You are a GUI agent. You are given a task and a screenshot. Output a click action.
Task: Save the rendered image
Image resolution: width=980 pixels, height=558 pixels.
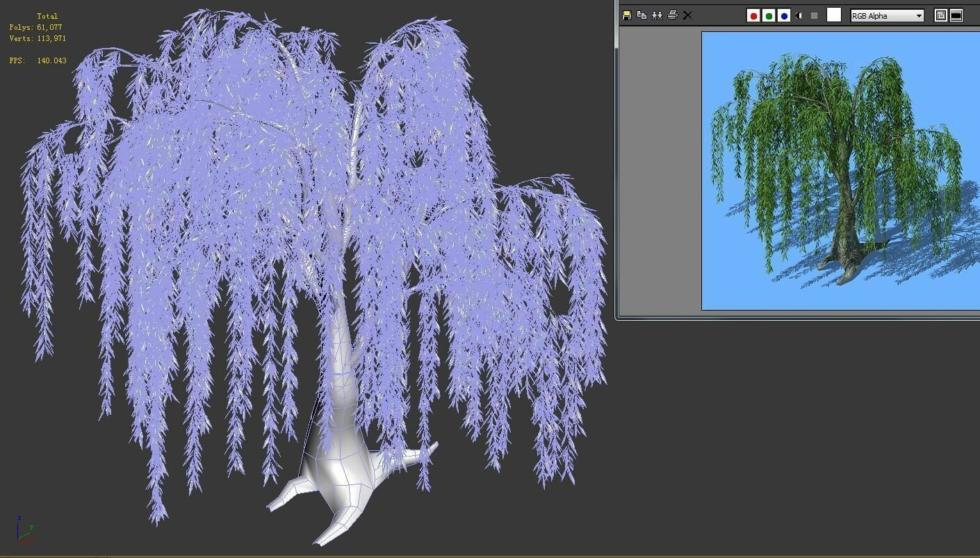[626, 15]
